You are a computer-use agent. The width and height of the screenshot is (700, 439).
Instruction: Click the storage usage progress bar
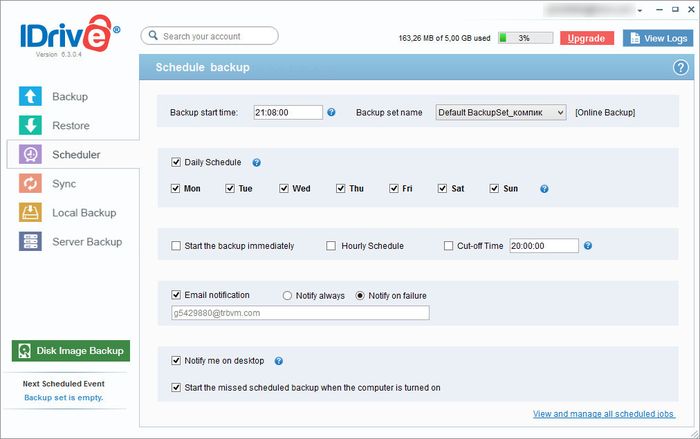pos(526,38)
